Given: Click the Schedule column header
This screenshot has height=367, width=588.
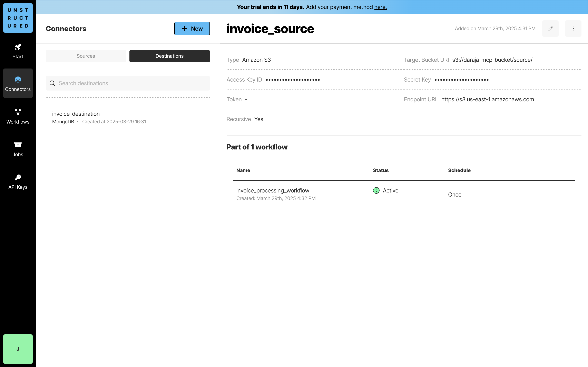Looking at the screenshot, I should (x=459, y=170).
